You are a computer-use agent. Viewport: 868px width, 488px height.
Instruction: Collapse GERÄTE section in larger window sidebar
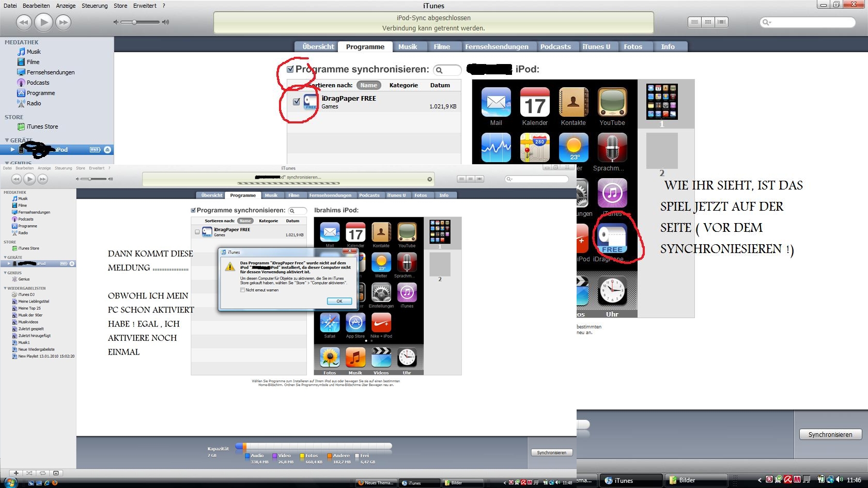tap(7, 140)
